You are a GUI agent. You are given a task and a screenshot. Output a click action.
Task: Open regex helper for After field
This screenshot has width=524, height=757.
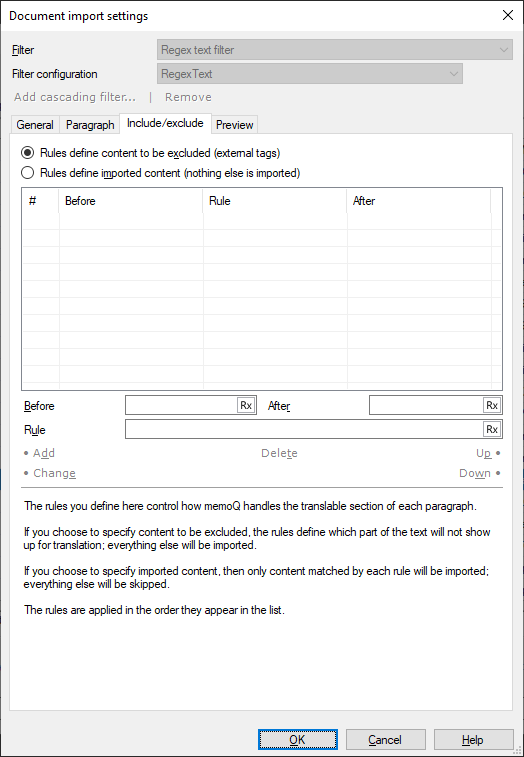pos(492,405)
